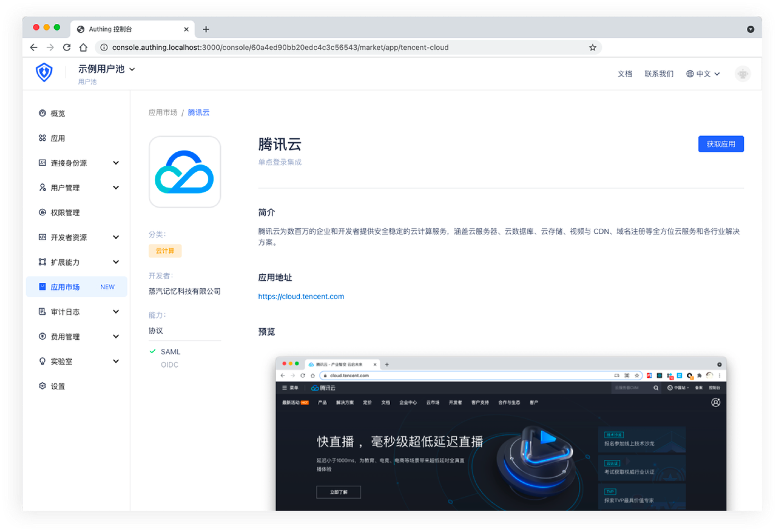Viewport: 778px width, 532px height.
Task: Open the 概览 overview icon in sidebar
Action: pos(42,113)
